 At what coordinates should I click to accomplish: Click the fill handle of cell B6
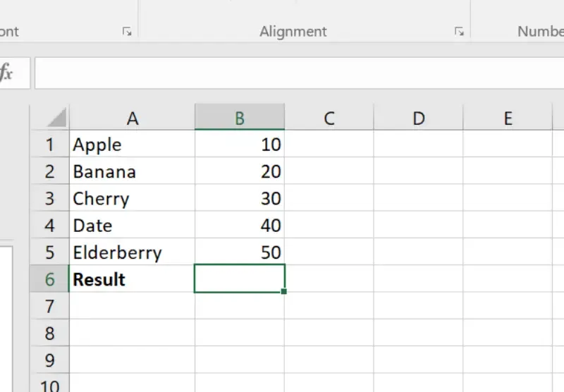284,291
